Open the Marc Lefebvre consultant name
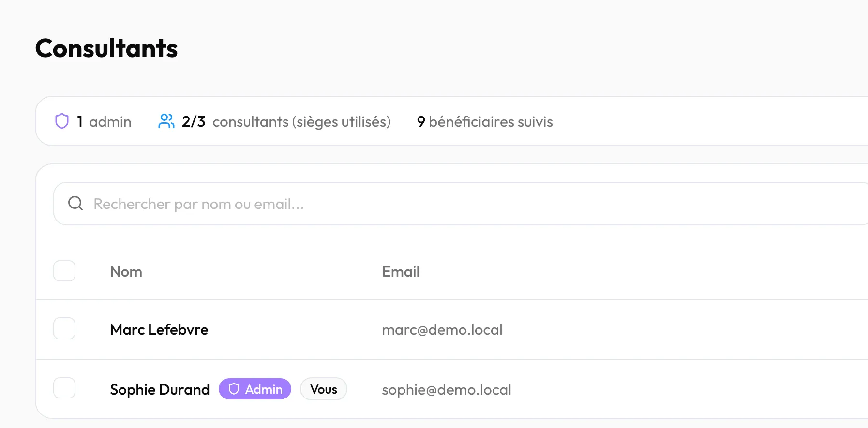This screenshot has width=868, height=428. tap(159, 329)
